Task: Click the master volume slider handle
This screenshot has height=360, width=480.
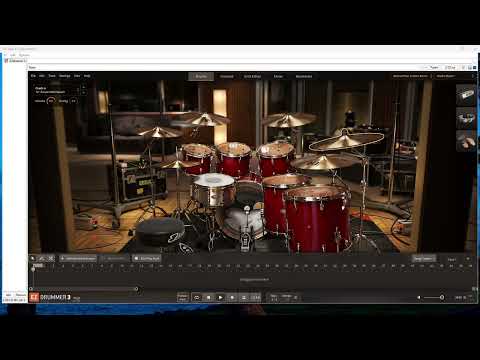Action: [442, 297]
